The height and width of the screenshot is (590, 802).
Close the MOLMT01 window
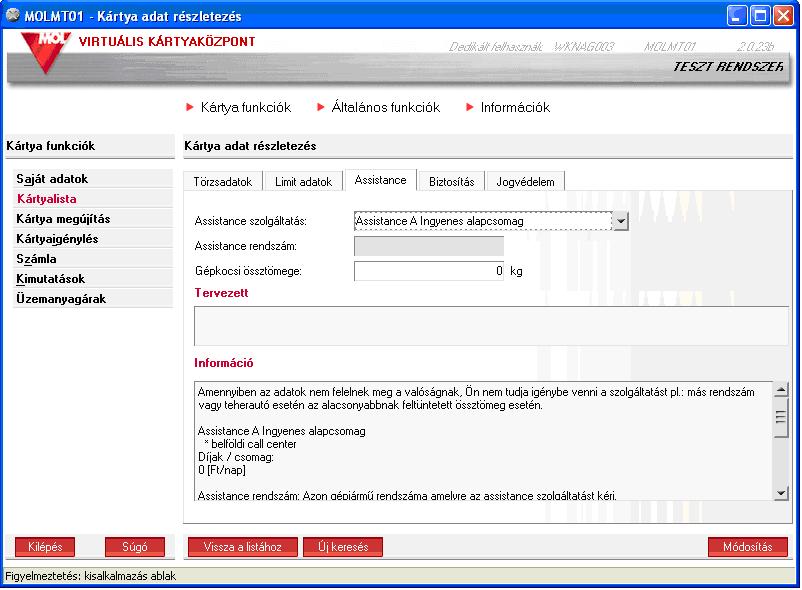coord(783,16)
